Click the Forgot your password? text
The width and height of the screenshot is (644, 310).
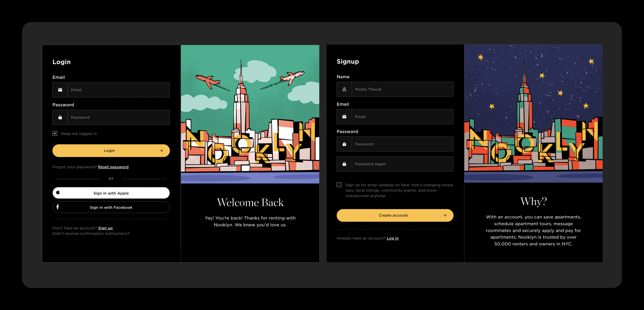[75, 167]
